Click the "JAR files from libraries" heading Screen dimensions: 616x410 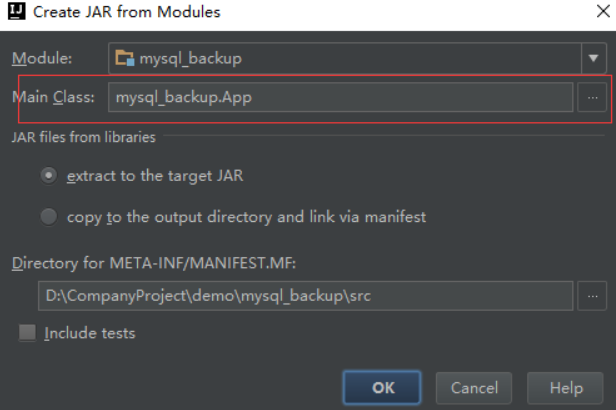tap(83, 136)
